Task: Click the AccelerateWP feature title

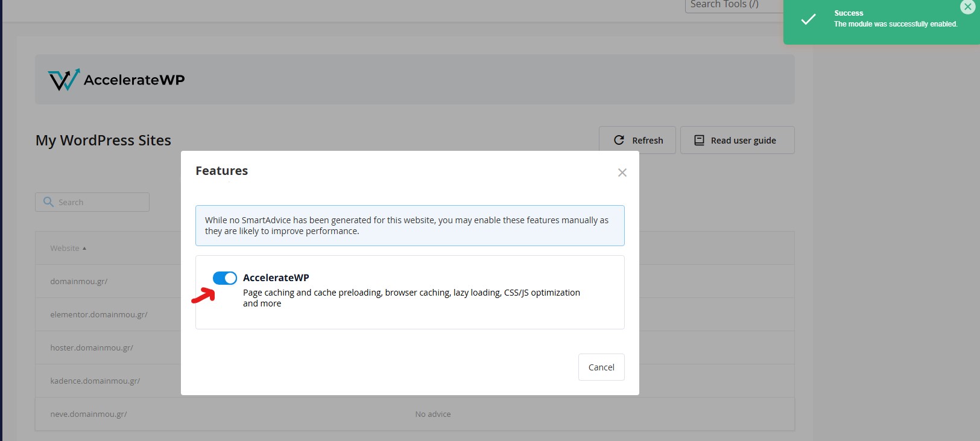Action: tap(276, 278)
